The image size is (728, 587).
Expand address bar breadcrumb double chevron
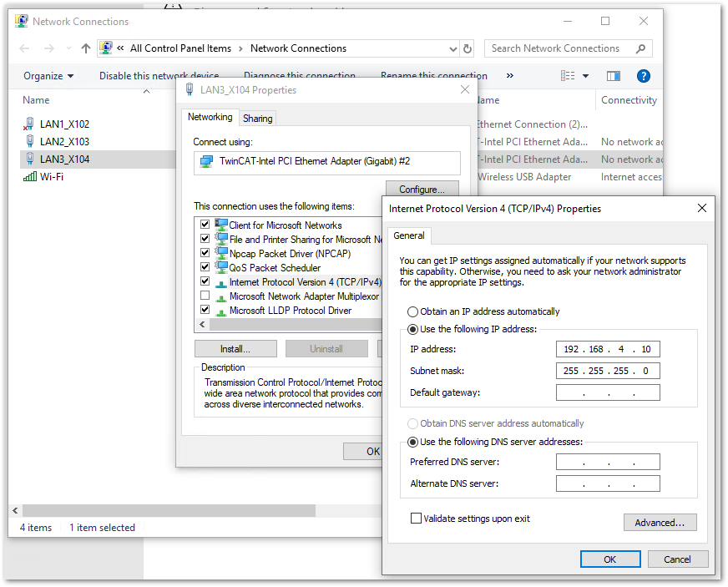point(120,48)
